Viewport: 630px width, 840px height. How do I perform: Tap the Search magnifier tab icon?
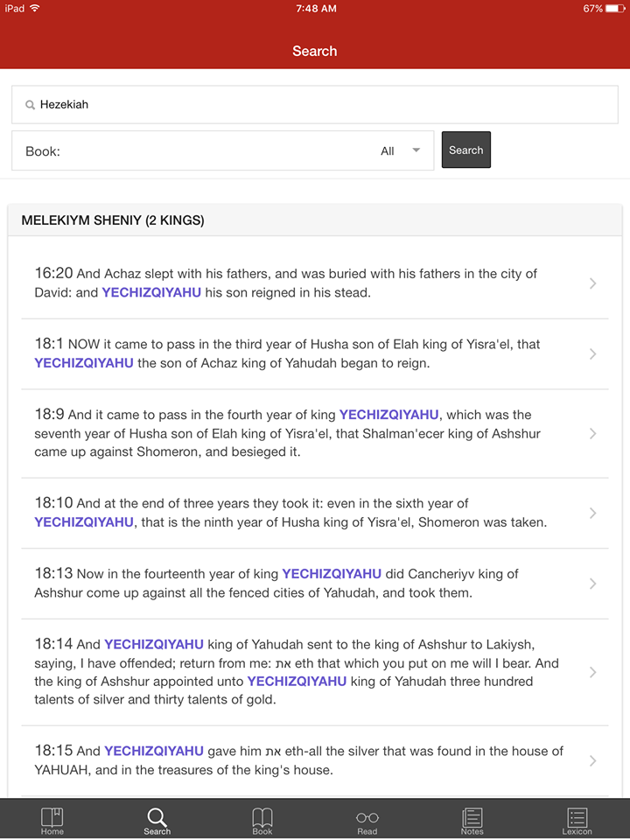coord(157,817)
